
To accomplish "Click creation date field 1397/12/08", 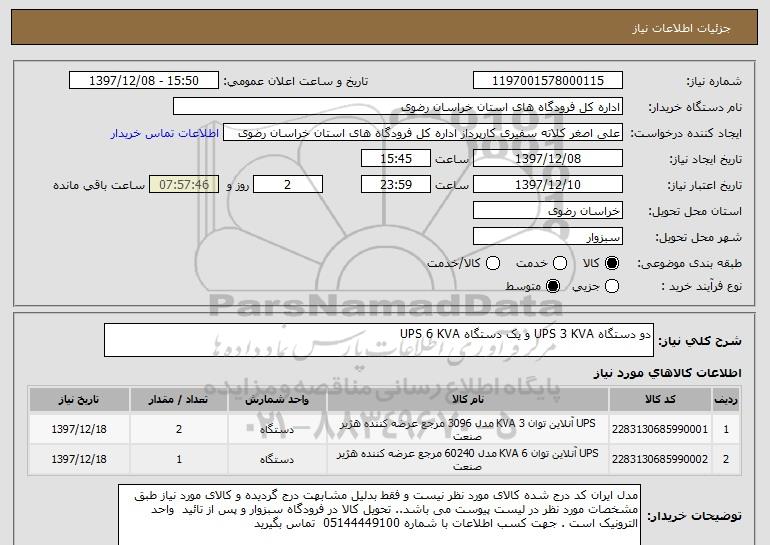I will [x=548, y=159].
